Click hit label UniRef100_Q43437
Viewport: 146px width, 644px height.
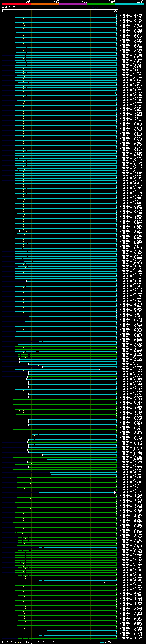click(131, 37)
